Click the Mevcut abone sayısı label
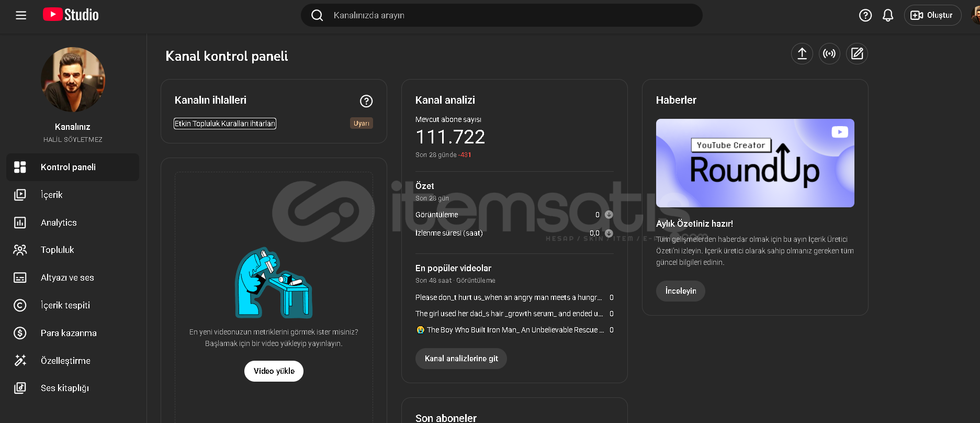 448,119
